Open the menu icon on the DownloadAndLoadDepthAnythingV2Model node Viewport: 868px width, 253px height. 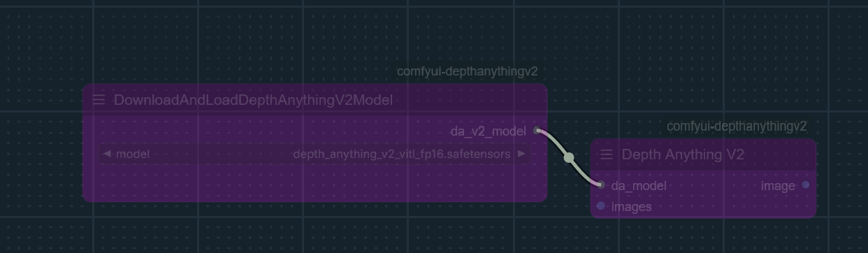pos(99,100)
